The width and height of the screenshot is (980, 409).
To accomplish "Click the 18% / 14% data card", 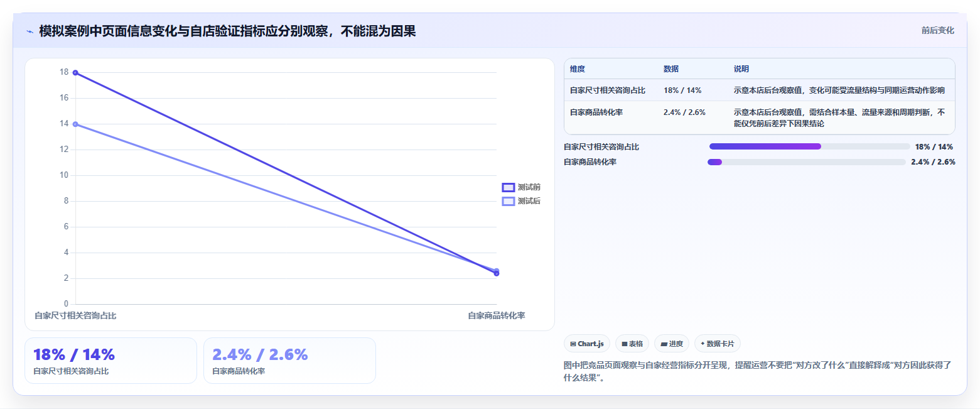I will coord(110,361).
